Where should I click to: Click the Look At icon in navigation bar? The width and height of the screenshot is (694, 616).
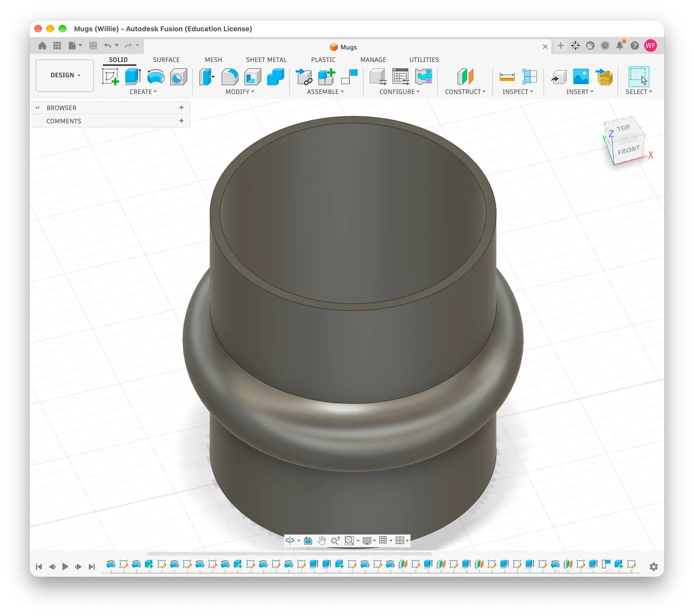tap(308, 540)
